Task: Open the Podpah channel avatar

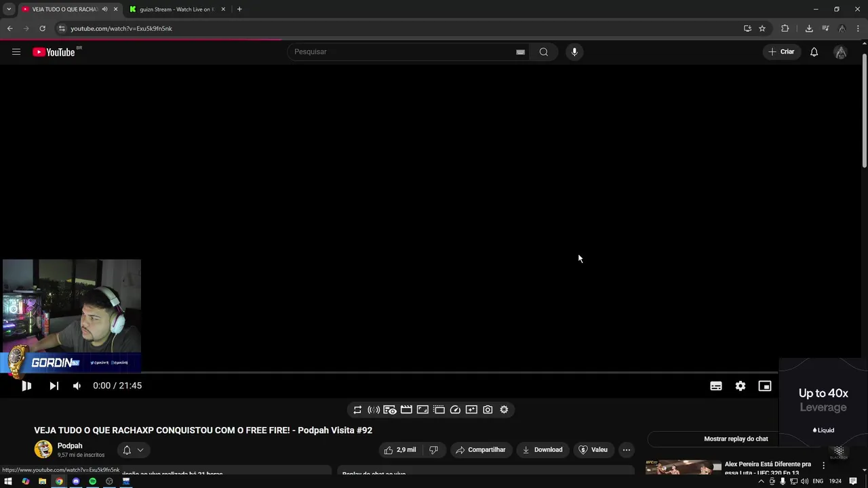Action: (43, 449)
